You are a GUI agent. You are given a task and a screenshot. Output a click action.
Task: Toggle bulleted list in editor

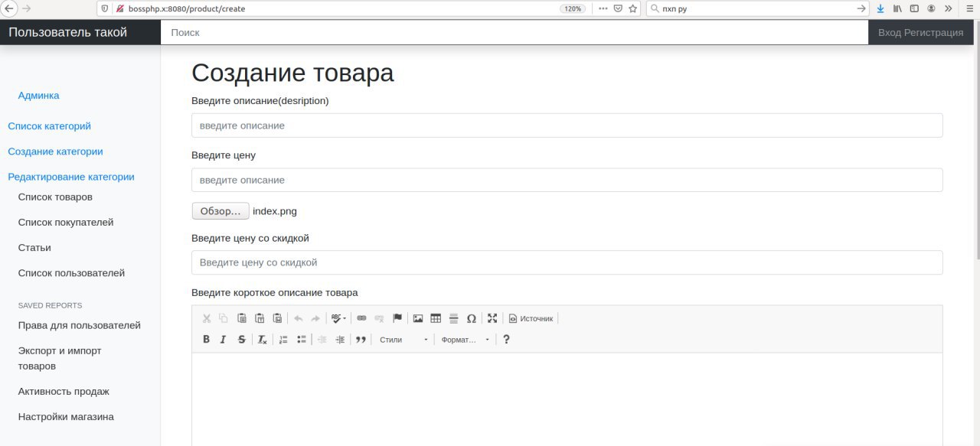point(302,339)
